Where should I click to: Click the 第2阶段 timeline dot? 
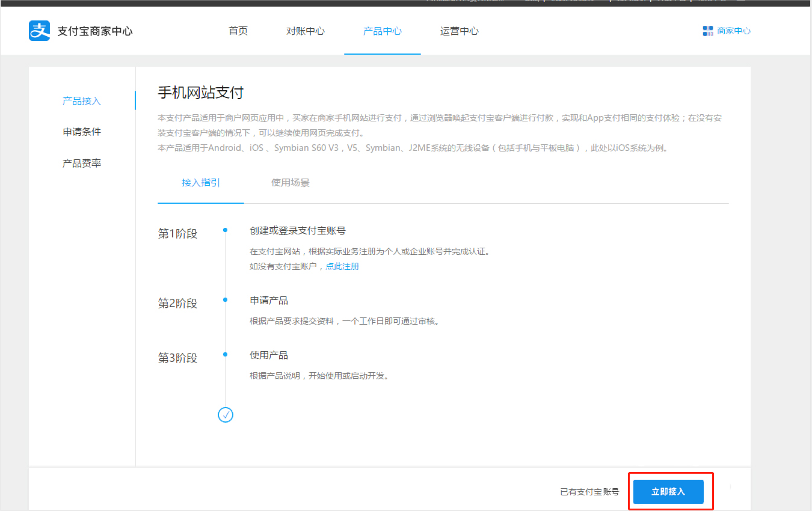coord(226,299)
